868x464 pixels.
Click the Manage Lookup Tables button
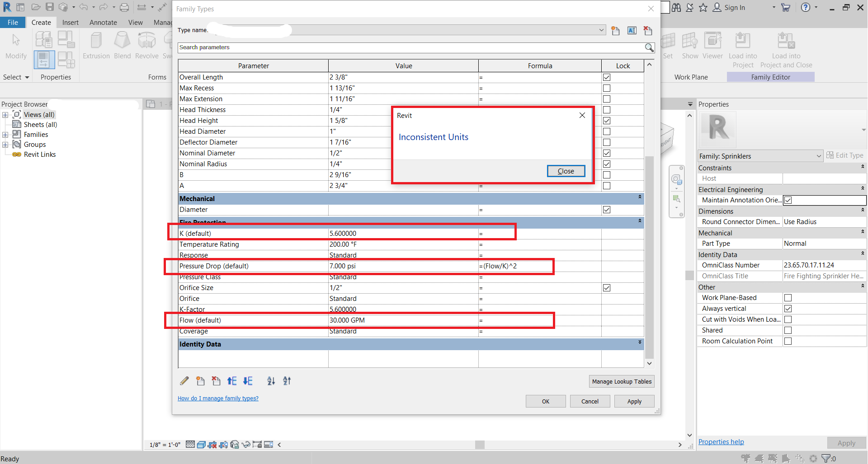[x=622, y=381]
